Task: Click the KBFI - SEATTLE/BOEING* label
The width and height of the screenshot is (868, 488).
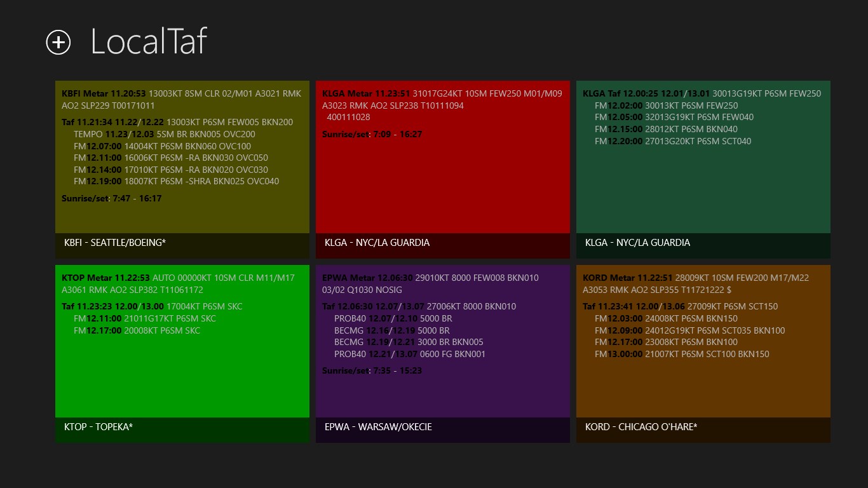Action: (x=115, y=243)
